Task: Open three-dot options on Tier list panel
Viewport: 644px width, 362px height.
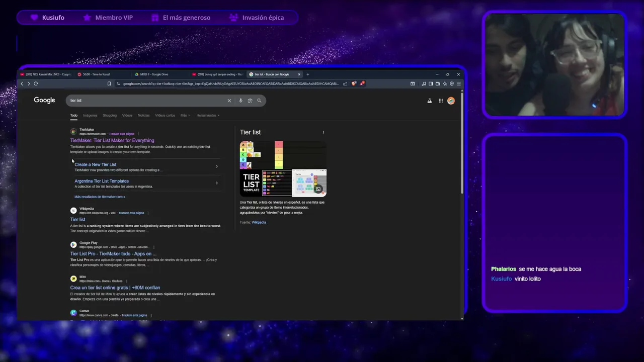Action: (x=324, y=132)
